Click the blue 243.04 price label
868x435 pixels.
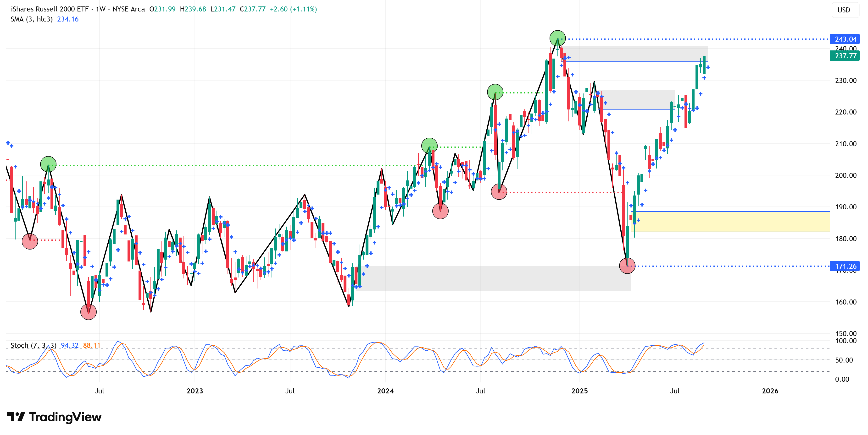click(x=845, y=39)
